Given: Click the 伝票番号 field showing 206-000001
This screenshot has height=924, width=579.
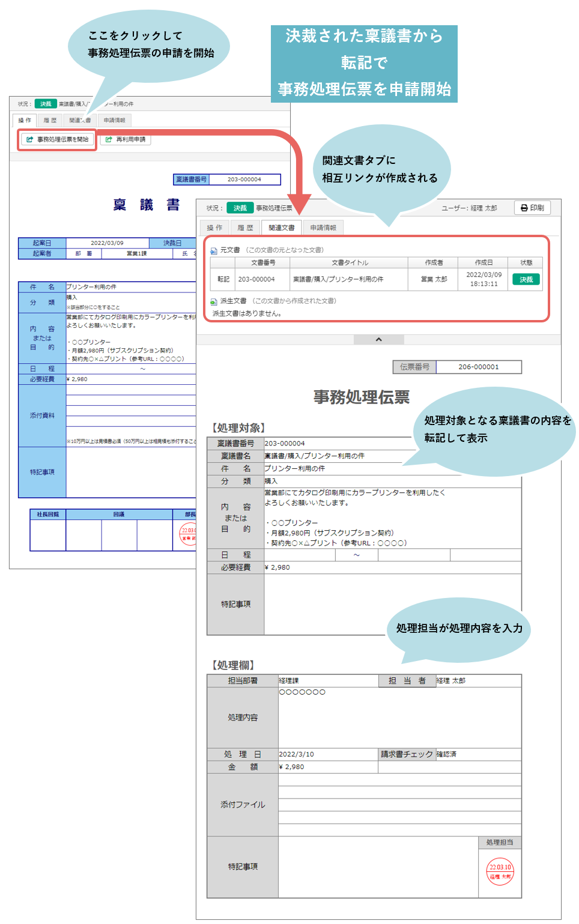Looking at the screenshot, I should 479,367.
